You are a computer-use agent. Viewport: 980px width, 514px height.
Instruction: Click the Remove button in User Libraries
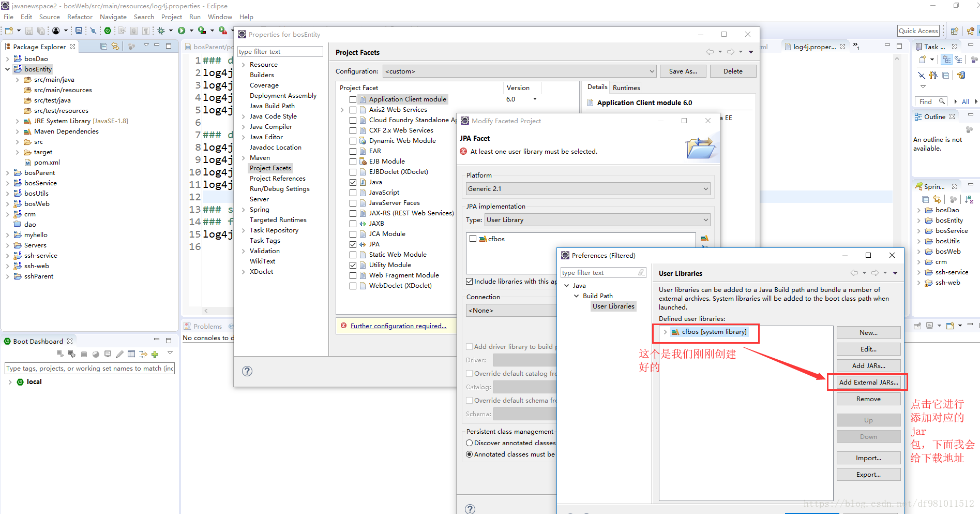[868, 399]
